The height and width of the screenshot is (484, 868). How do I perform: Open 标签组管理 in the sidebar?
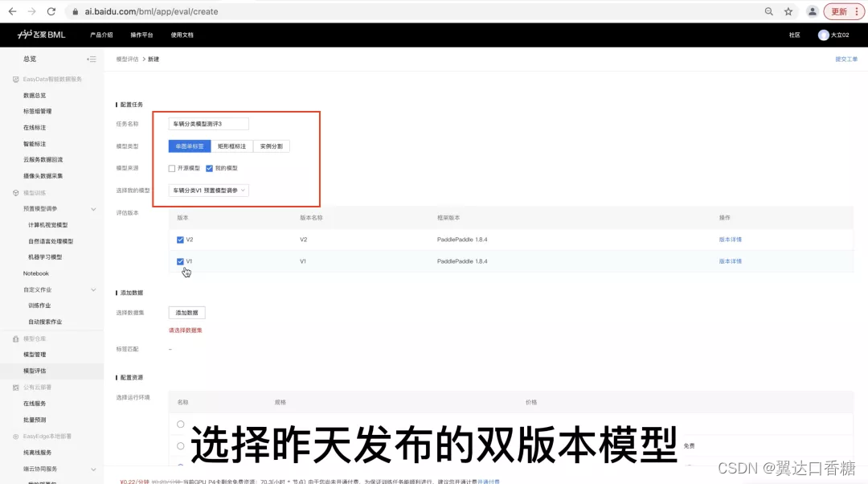(x=37, y=111)
